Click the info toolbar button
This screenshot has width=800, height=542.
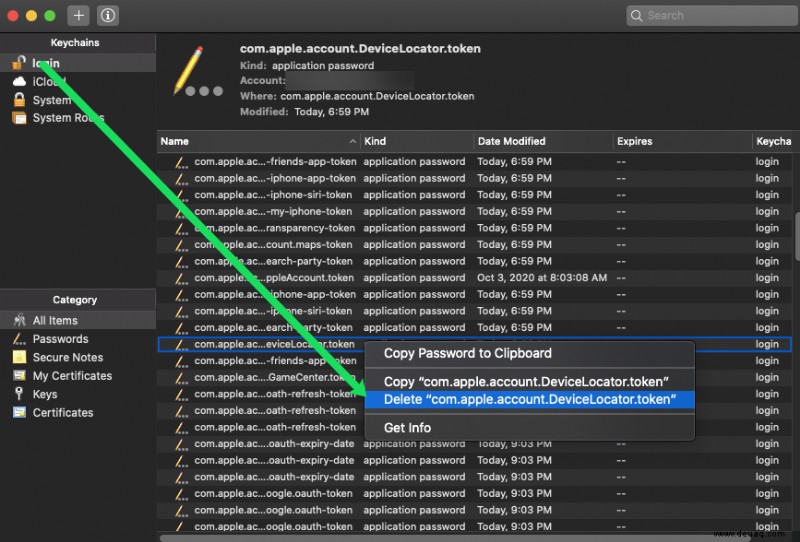(x=108, y=15)
